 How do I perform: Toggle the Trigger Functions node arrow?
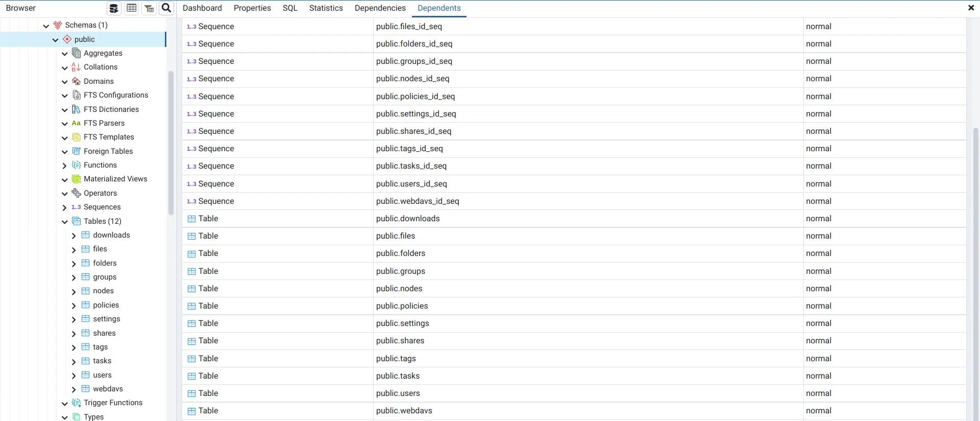point(64,403)
